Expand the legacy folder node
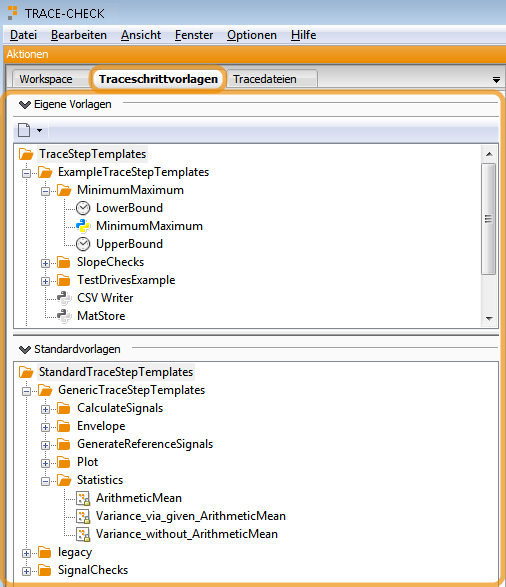The width and height of the screenshot is (506, 587). pyautogui.click(x=26, y=553)
